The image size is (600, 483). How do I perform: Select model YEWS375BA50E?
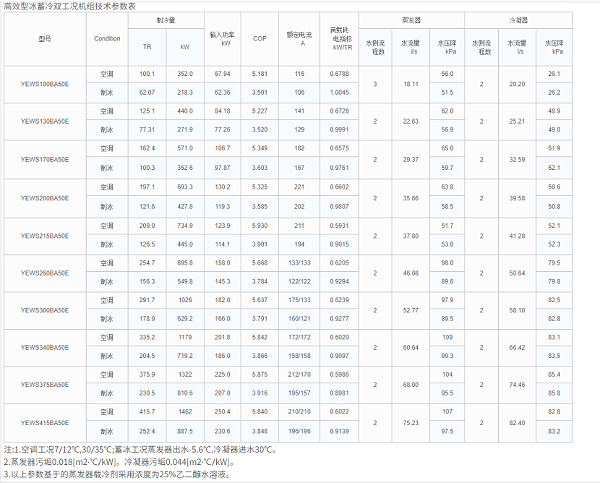(x=45, y=385)
